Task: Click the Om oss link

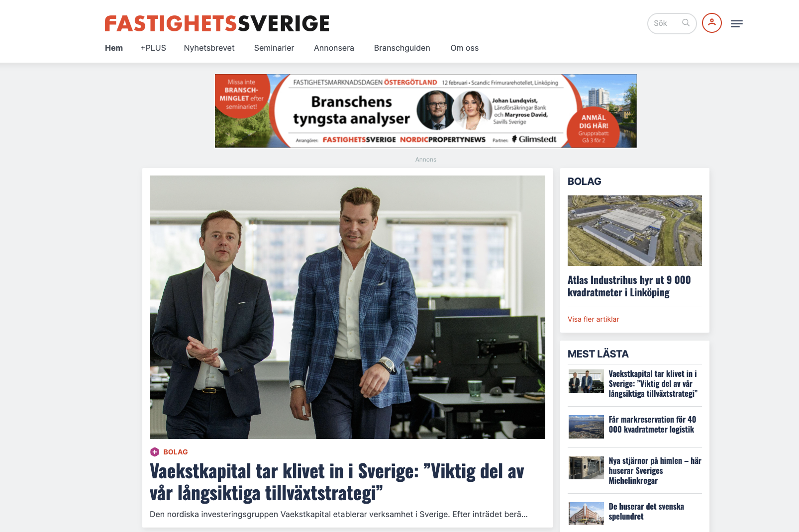Action: click(465, 48)
